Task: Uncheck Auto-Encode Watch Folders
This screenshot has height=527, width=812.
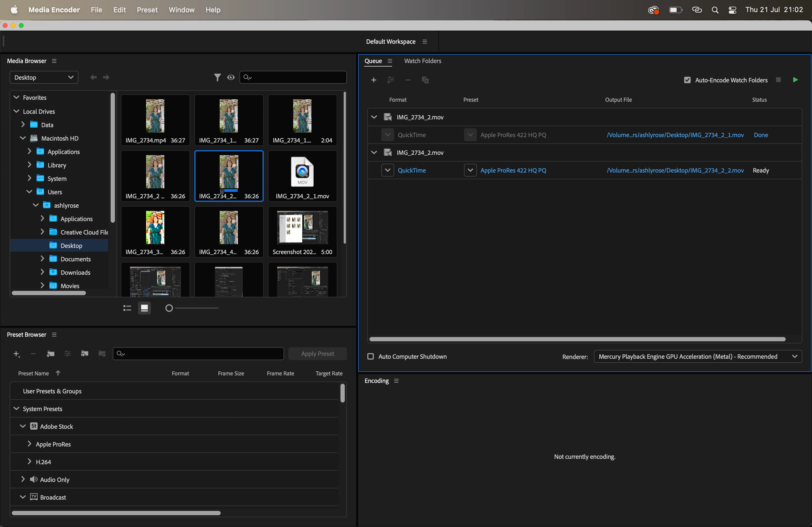Action: (x=687, y=80)
